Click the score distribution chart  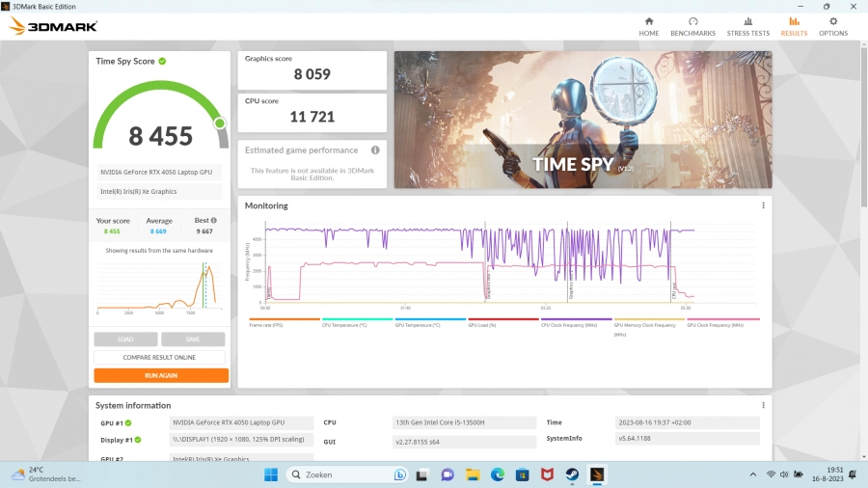point(159,286)
